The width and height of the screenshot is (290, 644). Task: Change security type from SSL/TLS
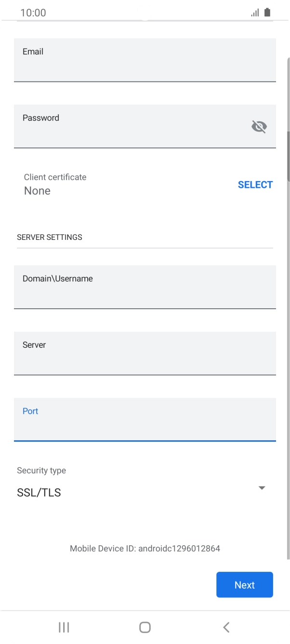pyautogui.click(x=145, y=487)
